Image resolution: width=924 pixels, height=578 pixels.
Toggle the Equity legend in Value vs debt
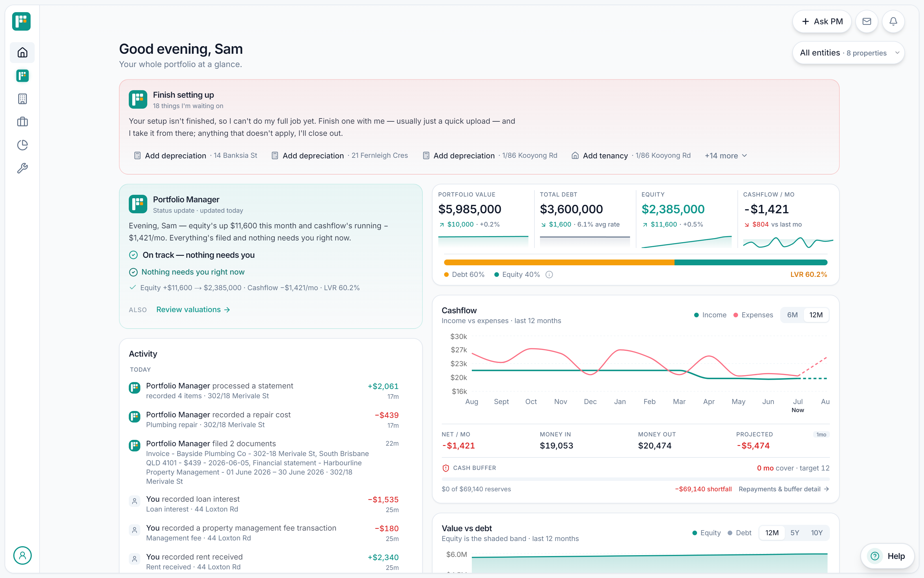(706, 533)
